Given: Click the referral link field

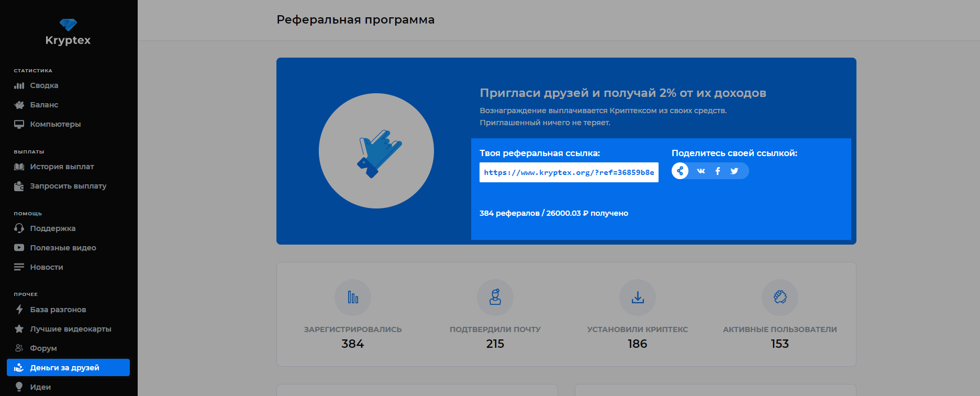Looking at the screenshot, I should click(x=569, y=172).
